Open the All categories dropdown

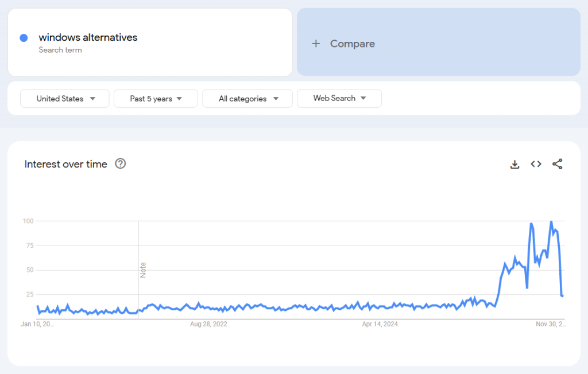(x=247, y=99)
